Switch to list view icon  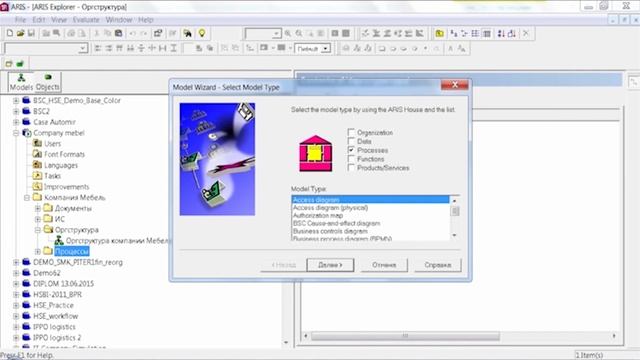coord(475,33)
